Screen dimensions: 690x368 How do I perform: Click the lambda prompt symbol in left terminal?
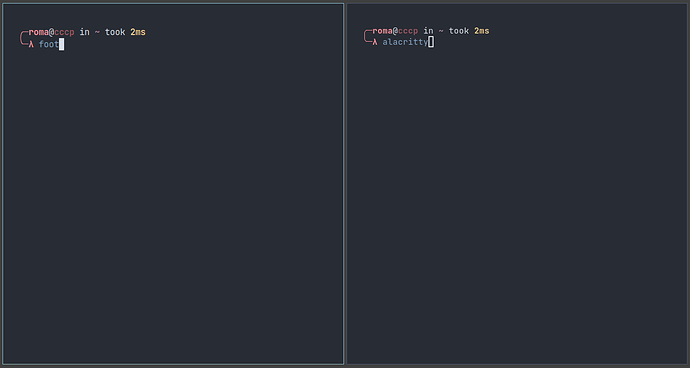pyautogui.click(x=31, y=44)
